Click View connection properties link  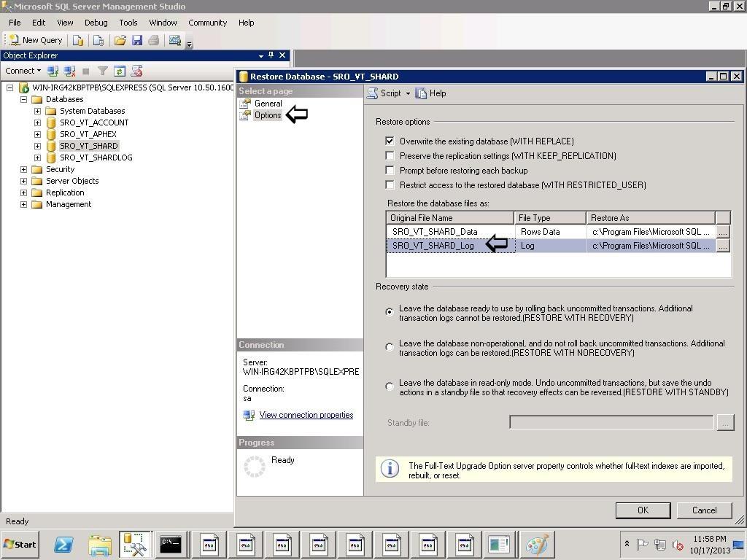click(306, 415)
